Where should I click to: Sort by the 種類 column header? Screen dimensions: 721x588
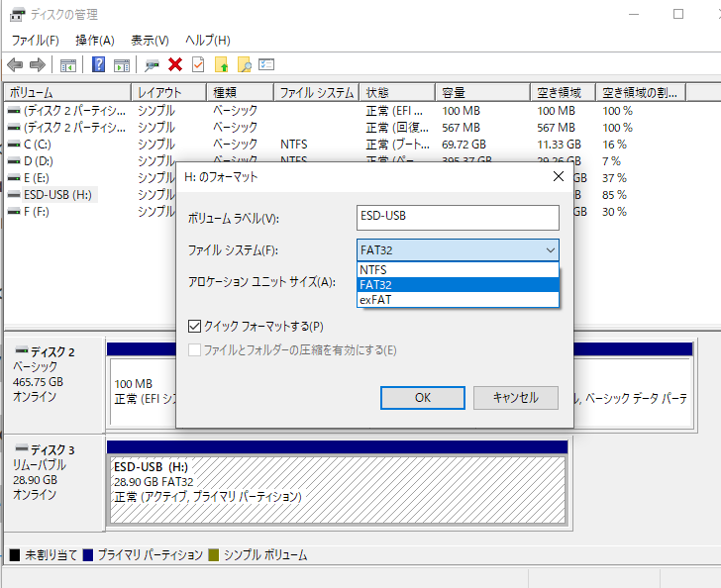(240, 92)
